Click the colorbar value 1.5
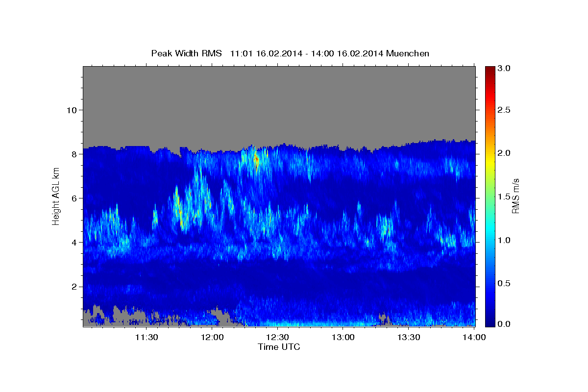The width and height of the screenshot is (588, 392). [504, 196]
